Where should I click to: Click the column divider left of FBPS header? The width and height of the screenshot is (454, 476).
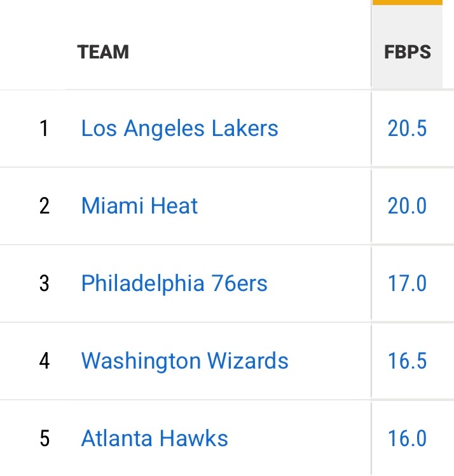371,51
